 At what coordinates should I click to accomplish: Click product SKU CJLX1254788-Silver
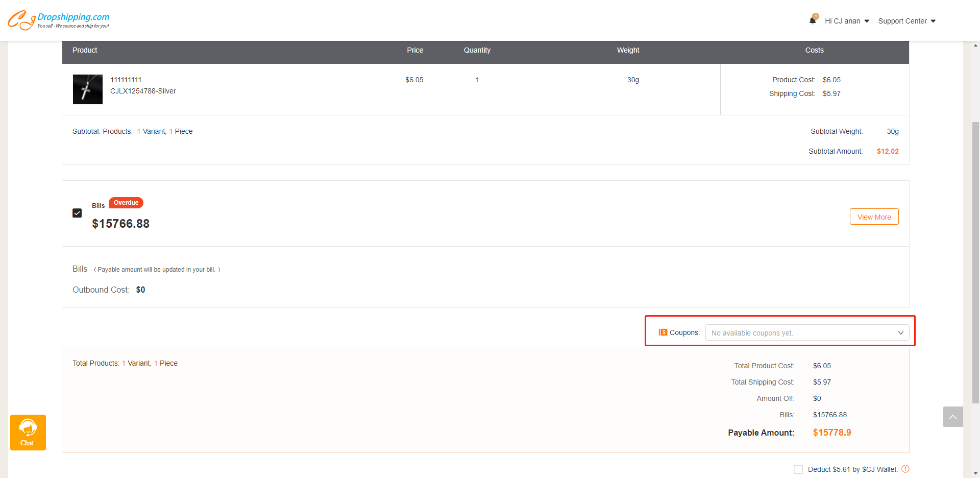pyautogui.click(x=143, y=91)
